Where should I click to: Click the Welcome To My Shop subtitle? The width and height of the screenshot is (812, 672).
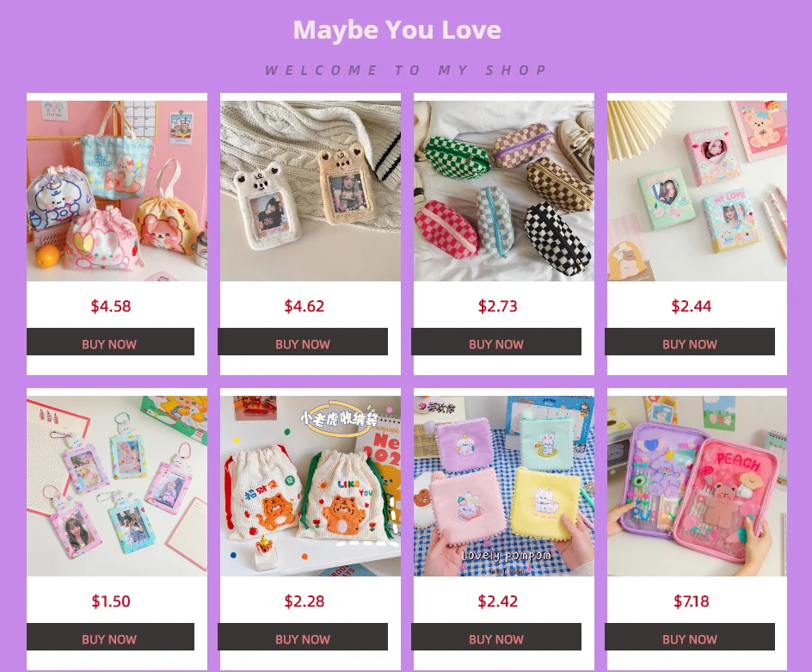coord(406,70)
